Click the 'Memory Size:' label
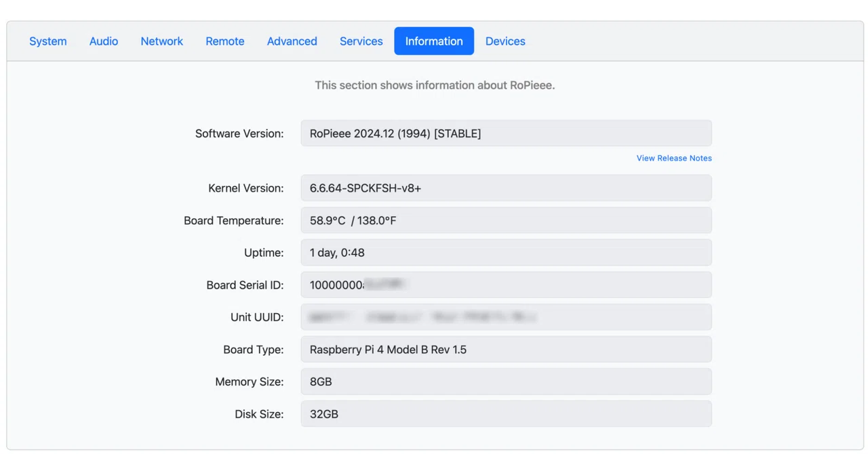 click(x=250, y=381)
